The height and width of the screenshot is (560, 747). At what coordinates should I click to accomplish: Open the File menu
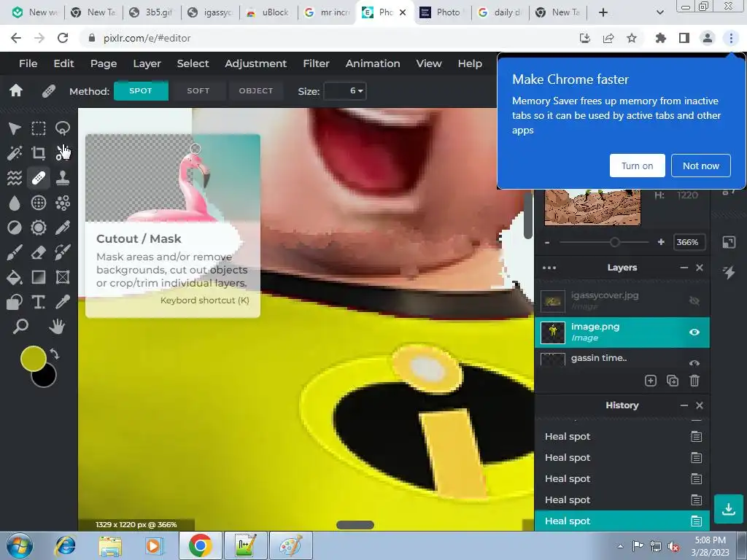pos(28,63)
